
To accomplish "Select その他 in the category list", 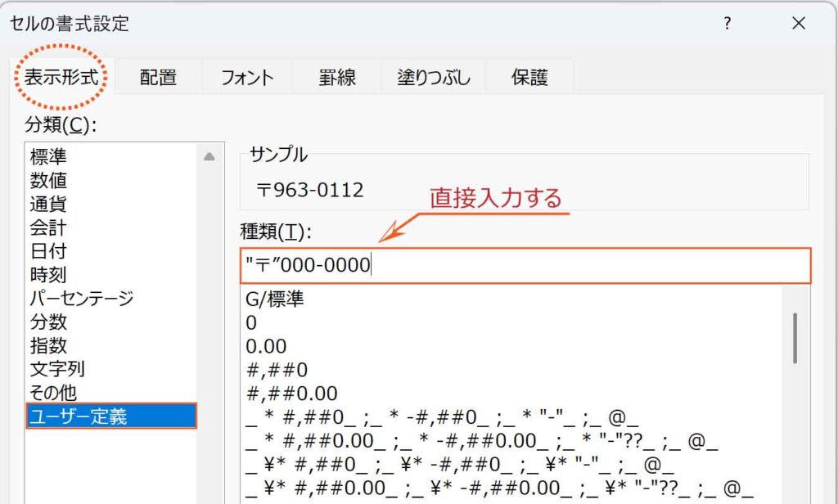I will point(111,392).
